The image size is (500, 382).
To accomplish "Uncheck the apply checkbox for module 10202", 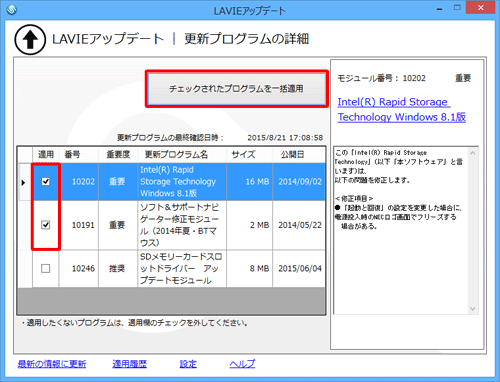I will (46, 182).
